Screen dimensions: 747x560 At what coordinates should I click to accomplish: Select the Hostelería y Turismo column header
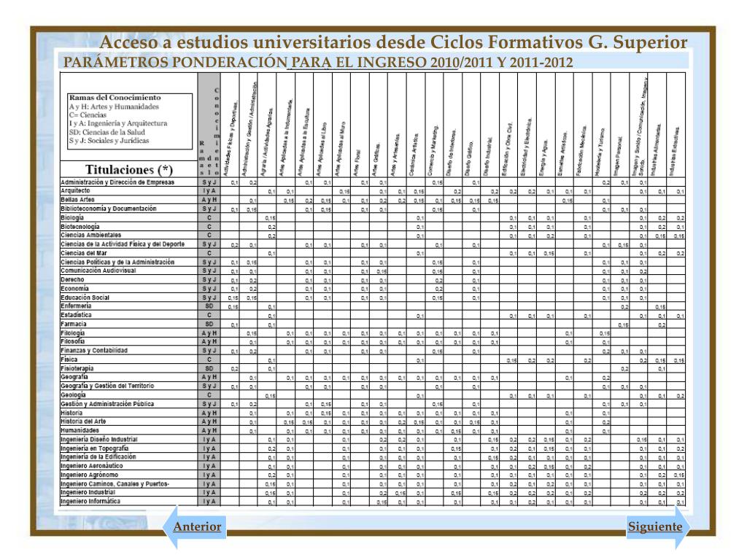[x=602, y=152]
